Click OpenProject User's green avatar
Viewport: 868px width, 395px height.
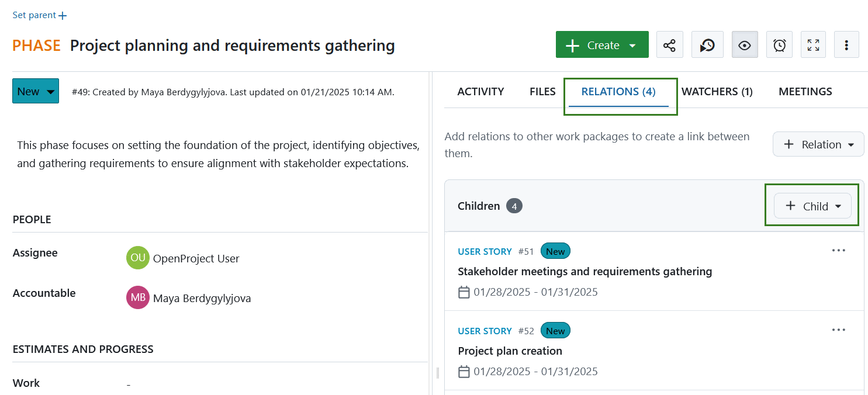(x=137, y=258)
